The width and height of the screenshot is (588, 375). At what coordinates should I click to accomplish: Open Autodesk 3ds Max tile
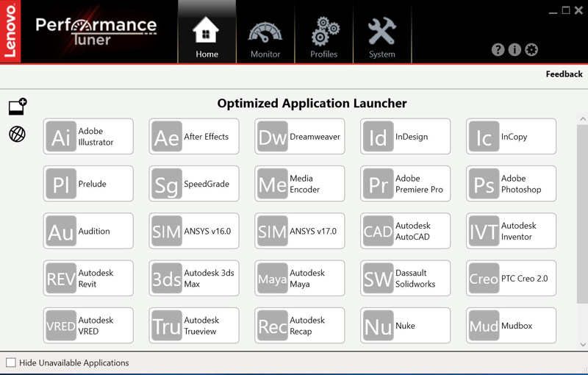tap(194, 278)
